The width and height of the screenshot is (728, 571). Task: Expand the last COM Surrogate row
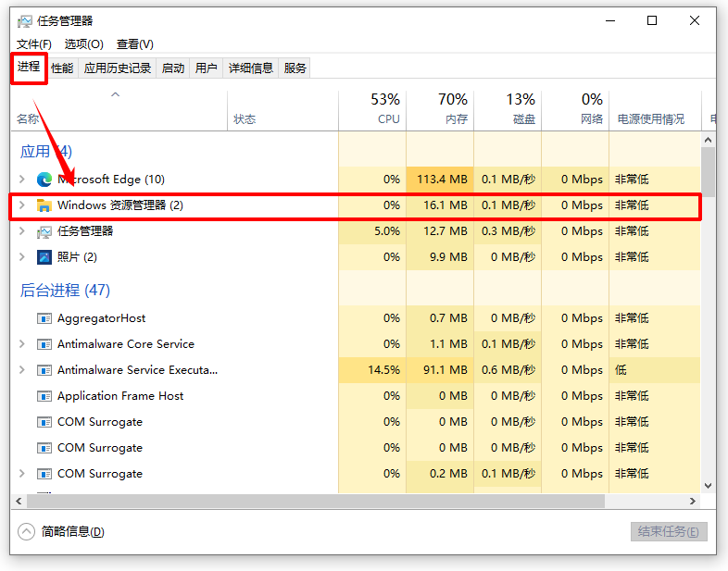22,474
